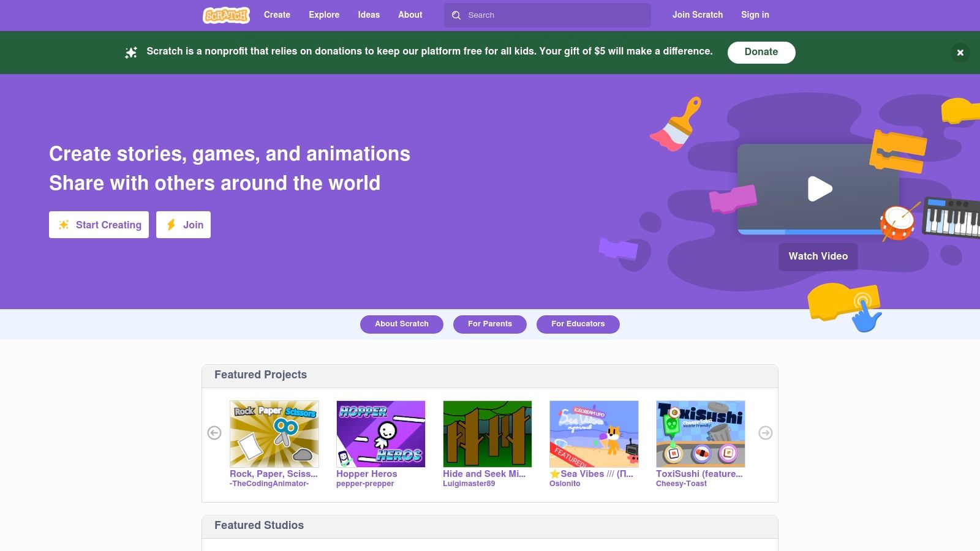Visit author -TheCodingAnimator- profile
Image resolution: width=980 pixels, height=551 pixels.
point(269,484)
